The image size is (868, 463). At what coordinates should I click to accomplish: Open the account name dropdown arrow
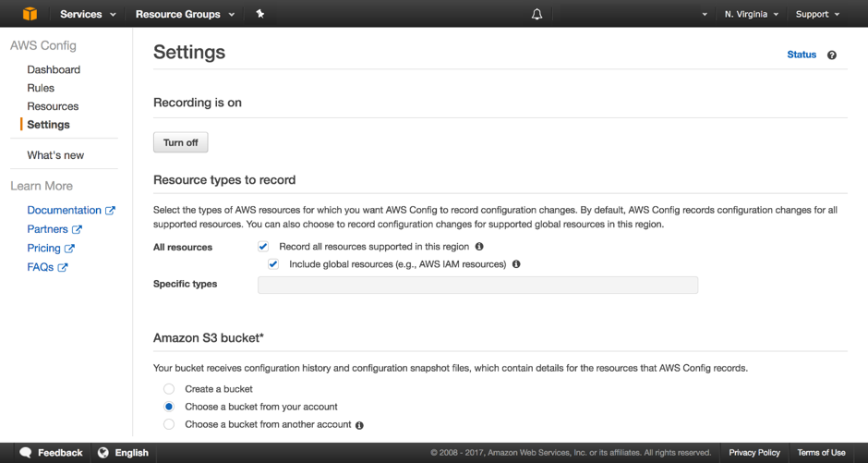pos(705,15)
